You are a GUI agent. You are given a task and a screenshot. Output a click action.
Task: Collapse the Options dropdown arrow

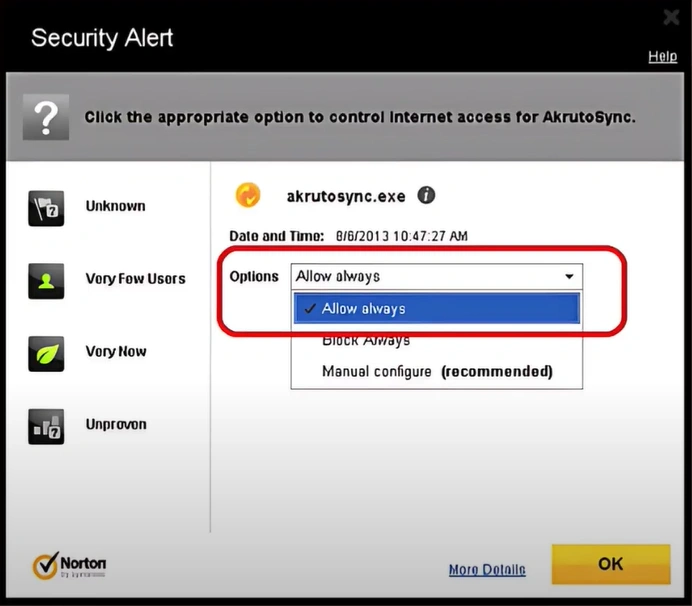click(569, 276)
